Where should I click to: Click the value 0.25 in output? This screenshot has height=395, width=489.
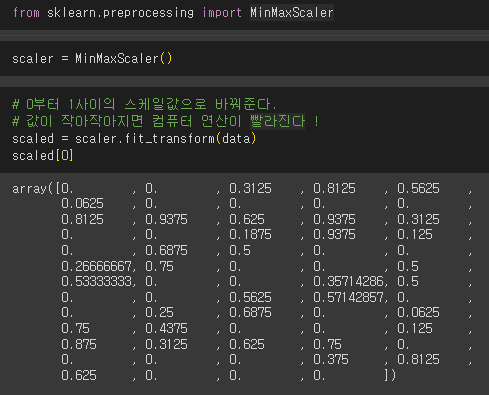click(x=159, y=313)
